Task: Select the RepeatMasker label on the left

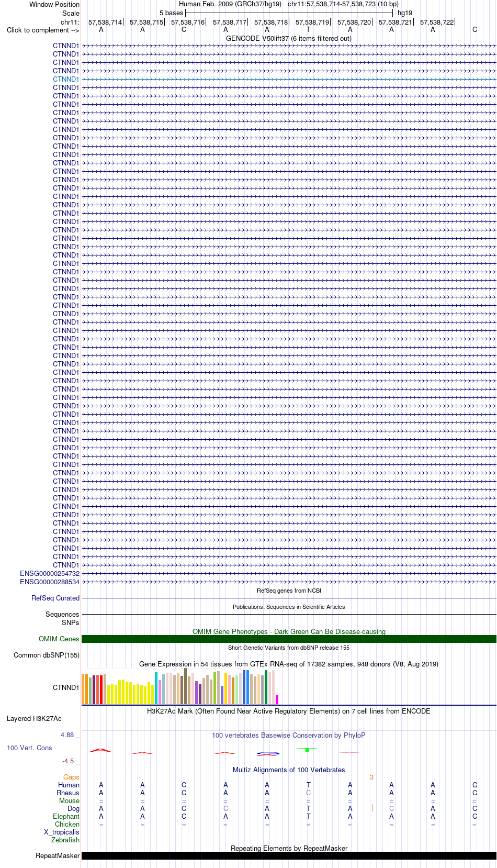Action: click(58, 855)
